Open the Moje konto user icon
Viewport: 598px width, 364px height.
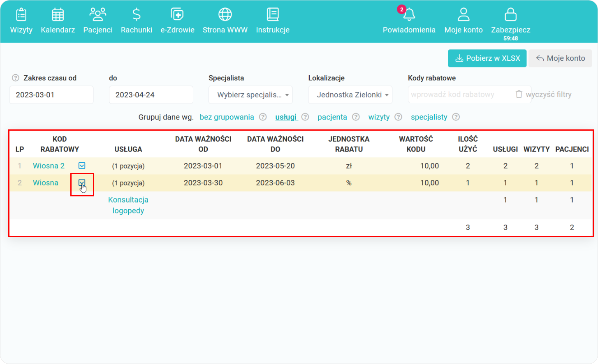pyautogui.click(x=464, y=14)
